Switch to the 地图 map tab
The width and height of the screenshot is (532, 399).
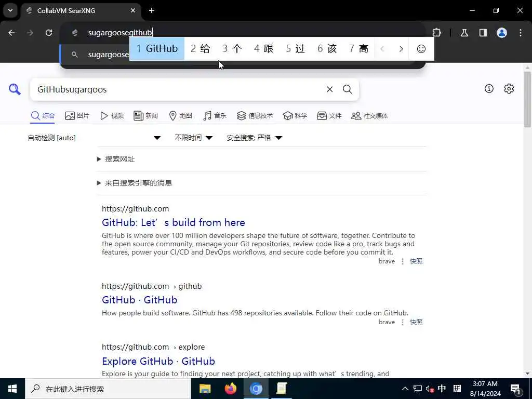[x=180, y=116]
